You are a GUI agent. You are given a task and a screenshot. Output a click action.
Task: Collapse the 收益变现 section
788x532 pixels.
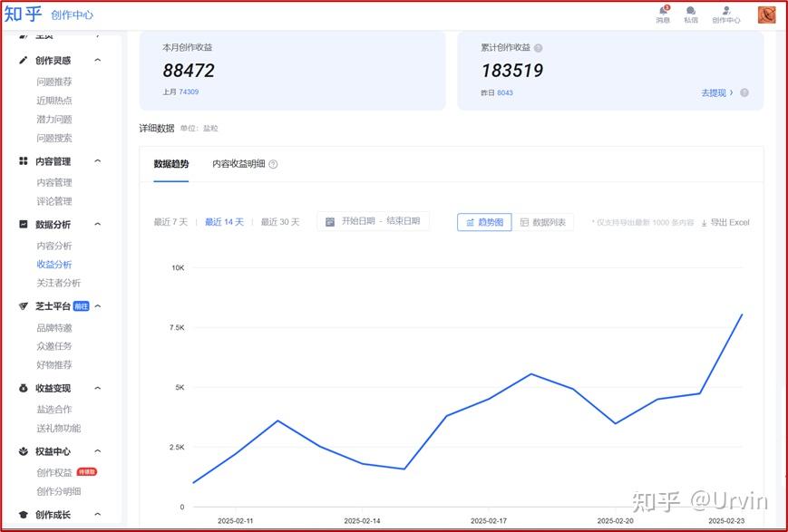coord(98,388)
